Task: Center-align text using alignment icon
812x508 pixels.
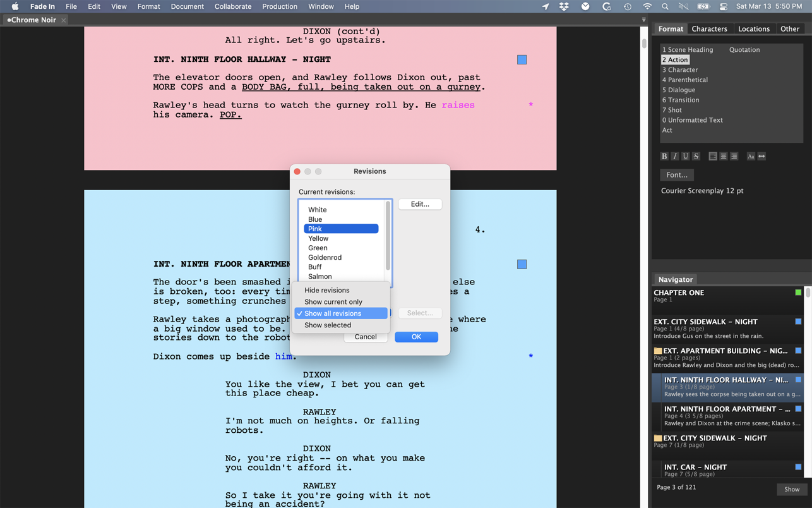Action: tap(724, 156)
